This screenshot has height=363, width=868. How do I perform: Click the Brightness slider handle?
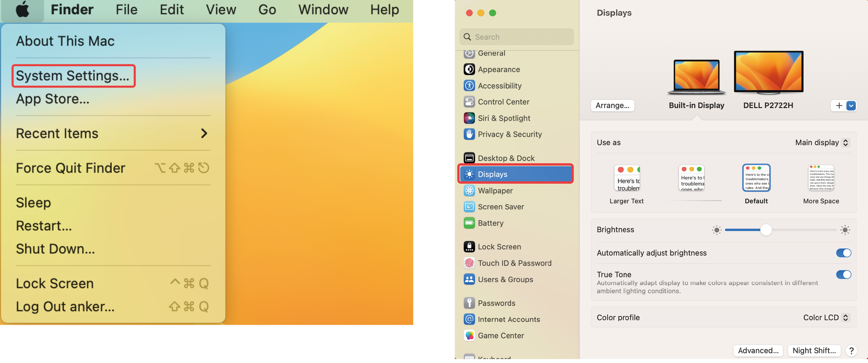pyautogui.click(x=766, y=230)
